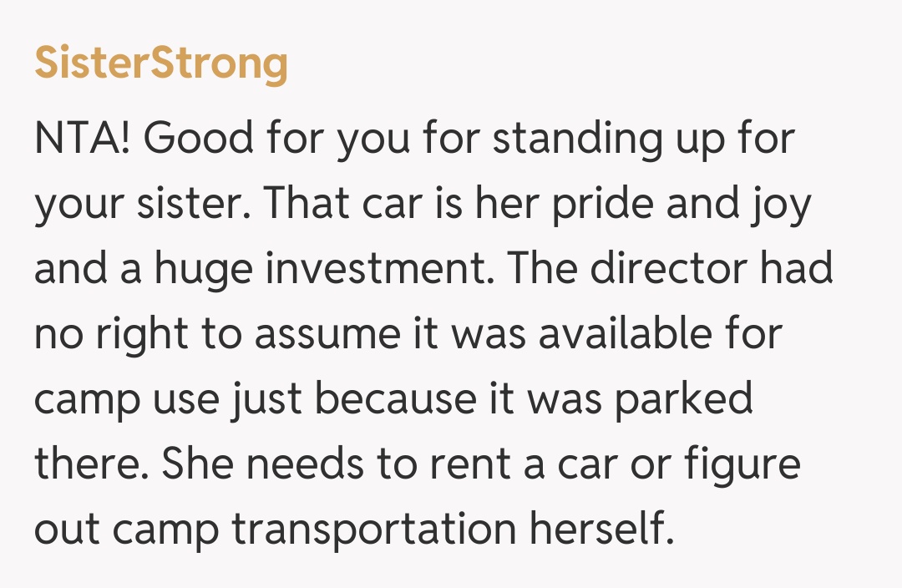Click the words 'to assume'
The width and height of the screenshot is (902, 588).
318,333
